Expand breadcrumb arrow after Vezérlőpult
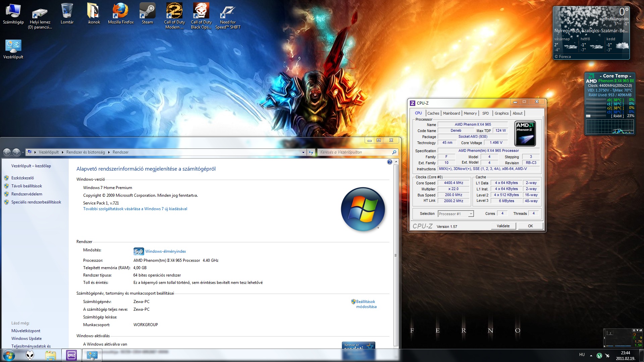This screenshot has width=644, height=362. pyautogui.click(x=62, y=152)
